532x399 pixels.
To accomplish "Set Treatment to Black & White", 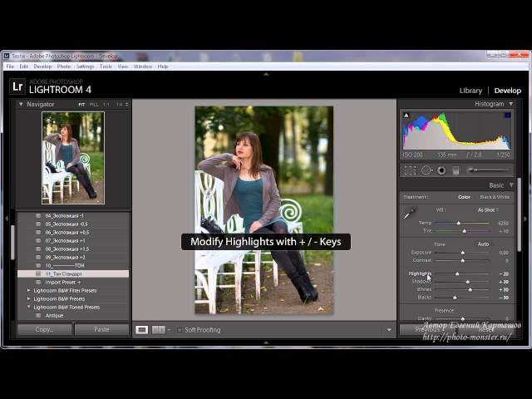I will 495,197.
